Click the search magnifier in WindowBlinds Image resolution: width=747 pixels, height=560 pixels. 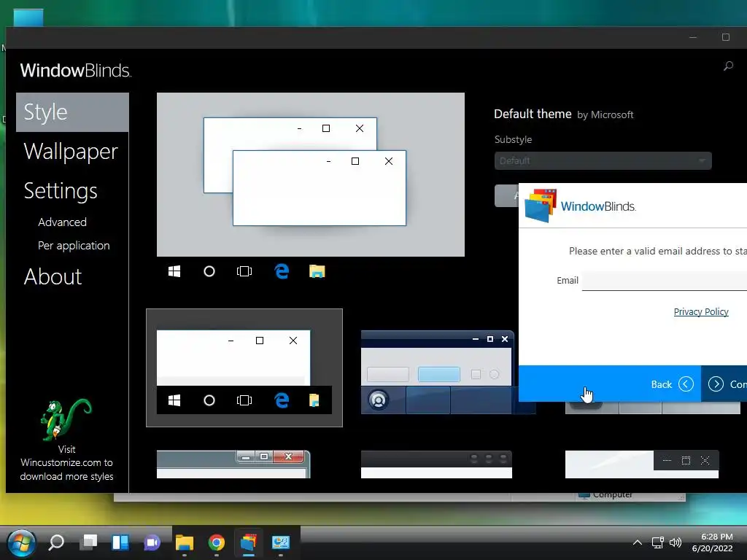click(728, 66)
